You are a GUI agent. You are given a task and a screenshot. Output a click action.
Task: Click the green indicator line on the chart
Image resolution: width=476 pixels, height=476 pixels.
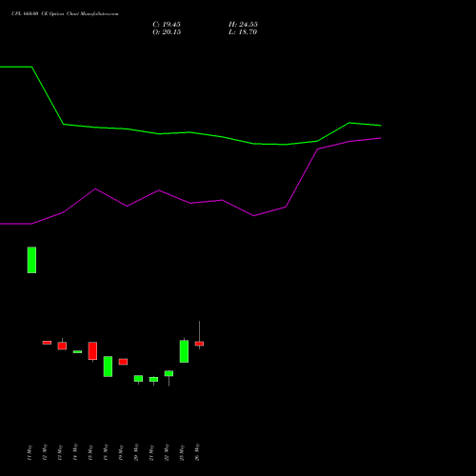tap(190, 132)
